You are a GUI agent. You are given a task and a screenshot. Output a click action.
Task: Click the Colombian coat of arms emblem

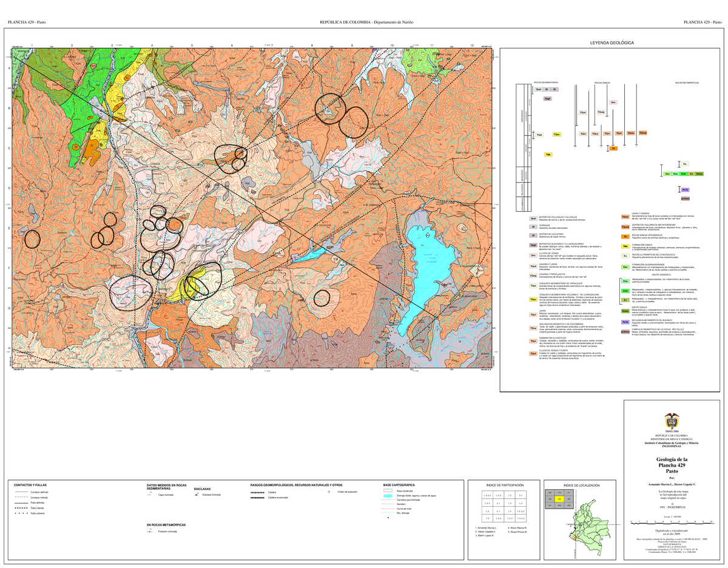[672, 421]
